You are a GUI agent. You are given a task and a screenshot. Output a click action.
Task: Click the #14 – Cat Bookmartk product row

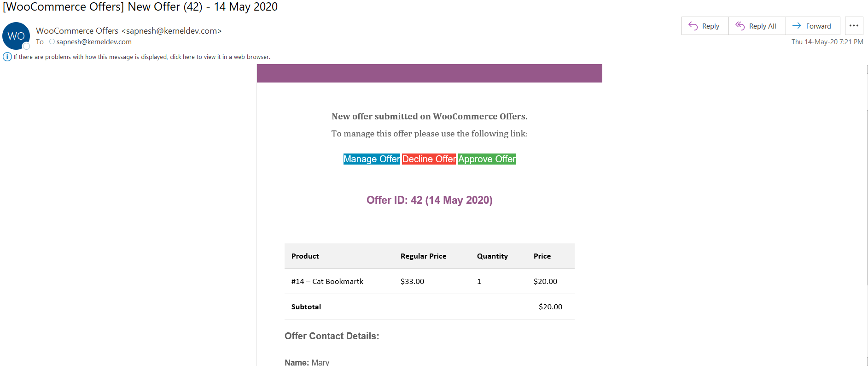coord(429,281)
